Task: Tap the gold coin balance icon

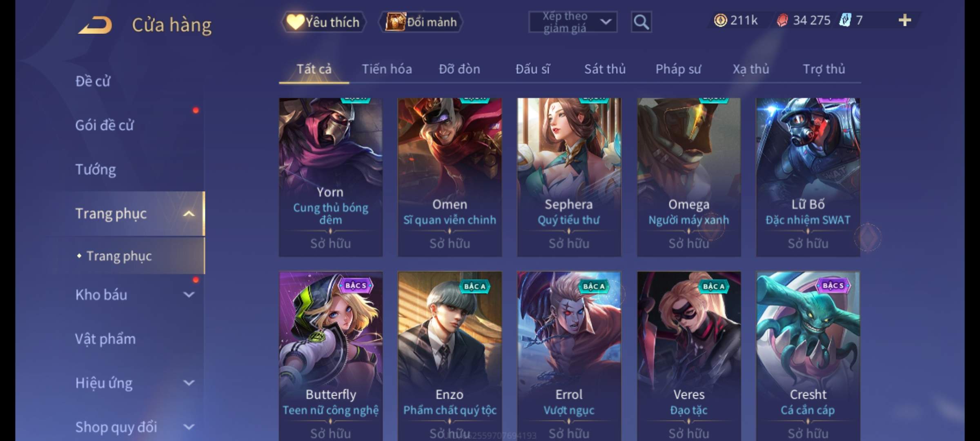Action: tap(720, 20)
